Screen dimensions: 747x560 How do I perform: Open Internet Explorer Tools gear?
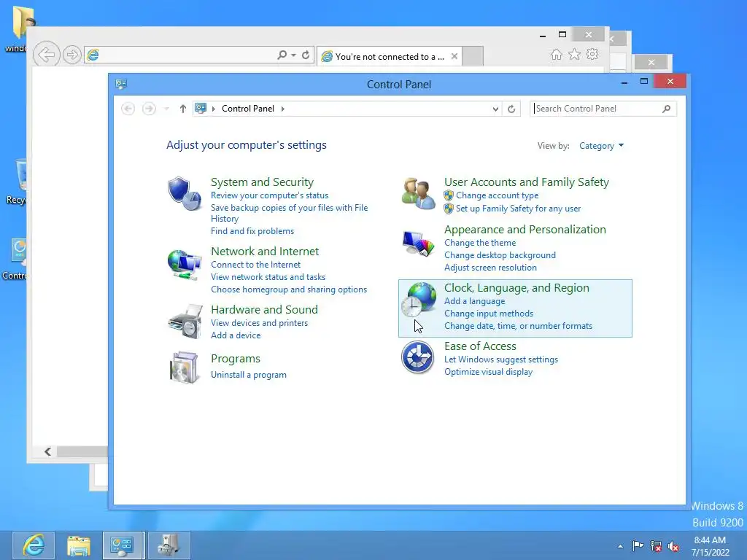tap(592, 54)
